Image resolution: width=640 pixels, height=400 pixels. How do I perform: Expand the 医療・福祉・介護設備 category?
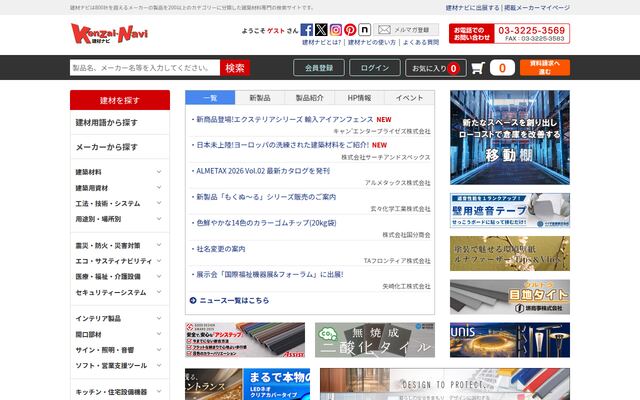tap(119, 276)
